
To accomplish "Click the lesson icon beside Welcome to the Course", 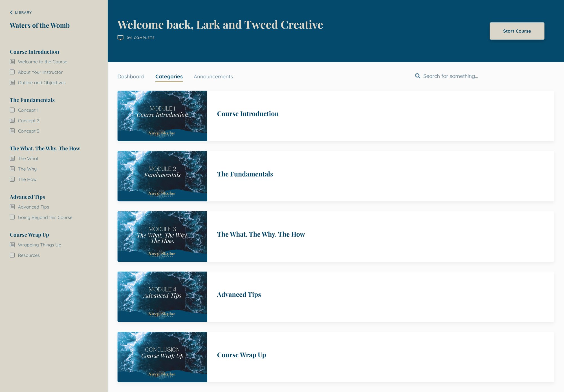I will click(x=12, y=61).
